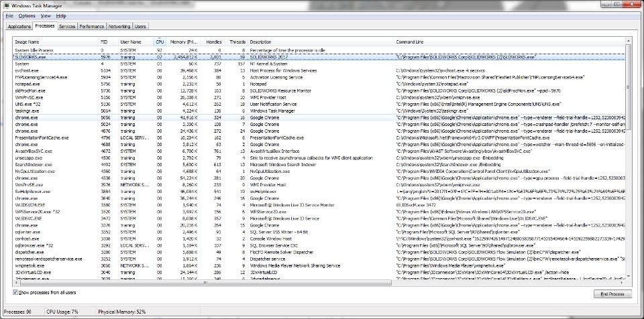Image resolution: width=644 pixels, height=319 pixels.
Task: Switch to the Applications tab
Action: (x=19, y=27)
